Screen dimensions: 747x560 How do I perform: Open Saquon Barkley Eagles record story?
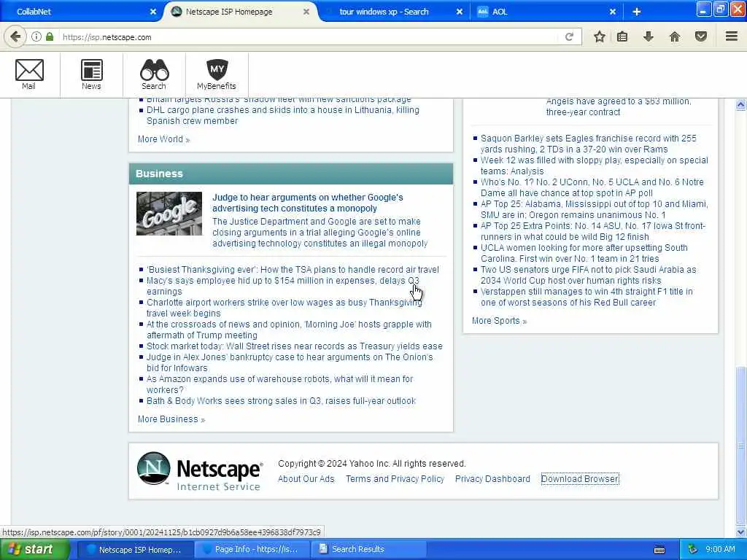(589, 144)
